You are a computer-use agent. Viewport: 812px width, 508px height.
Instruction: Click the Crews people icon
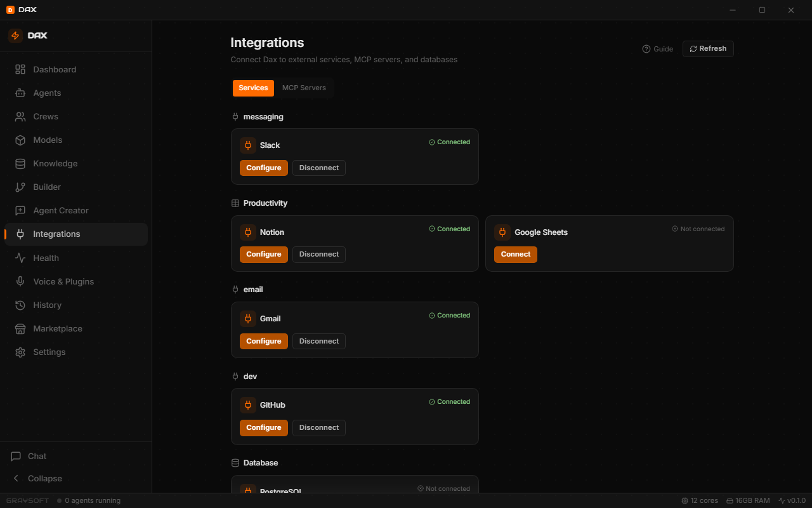[x=20, y=116]
